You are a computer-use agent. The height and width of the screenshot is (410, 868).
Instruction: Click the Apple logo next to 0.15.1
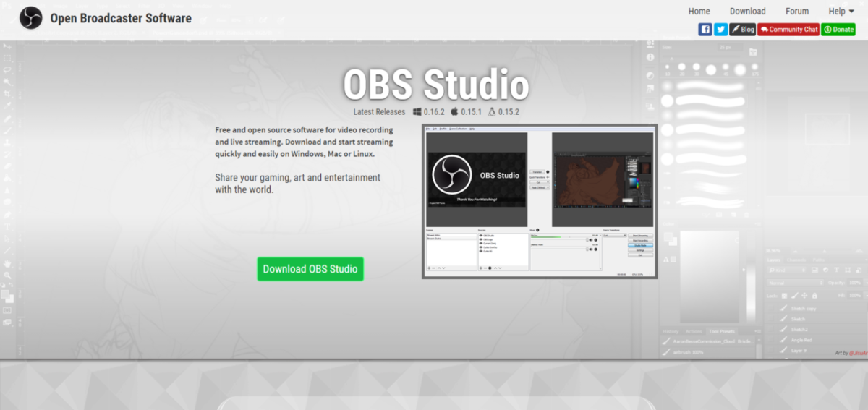tap(454, 112)
